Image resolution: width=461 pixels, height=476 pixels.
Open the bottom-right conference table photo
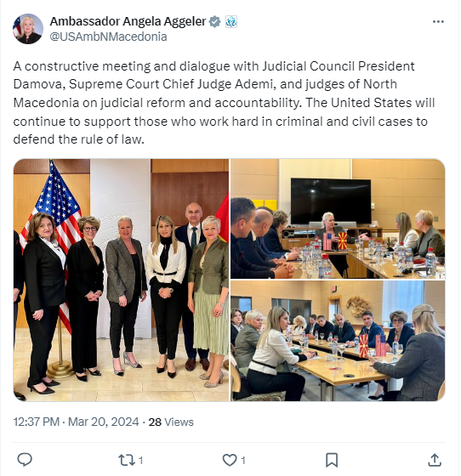338,341
